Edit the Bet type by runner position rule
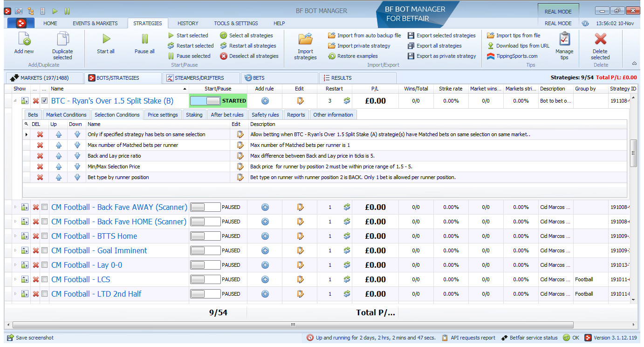 click(x=240, y=177)
